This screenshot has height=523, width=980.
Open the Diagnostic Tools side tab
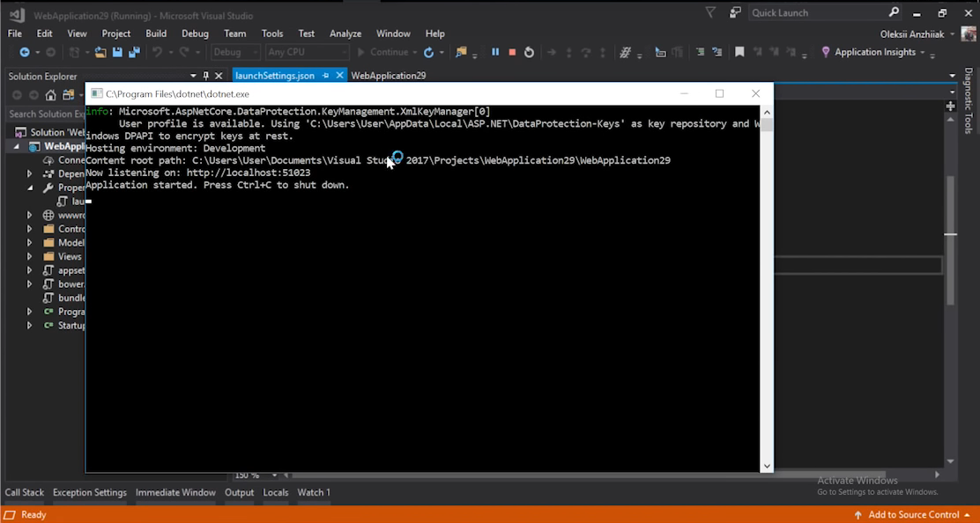point(969,101)
